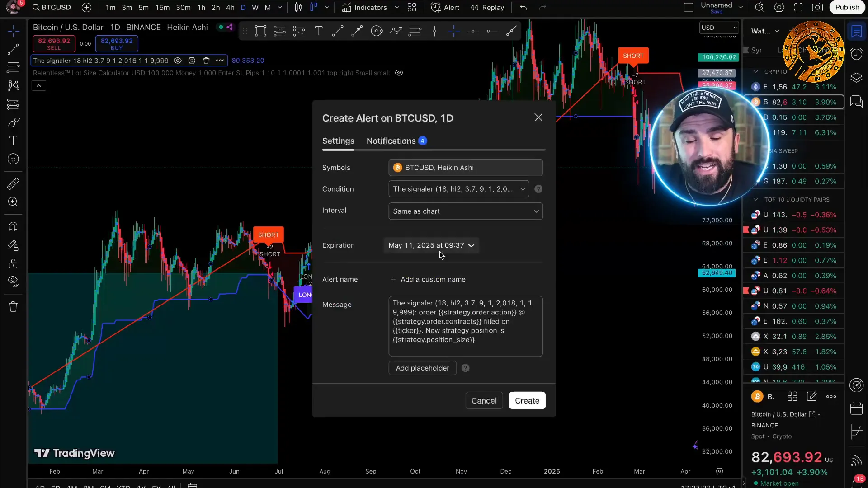The image size is (868, 488).
Task: Open the emoji icons tool
Action: click(x=13, y=159)
